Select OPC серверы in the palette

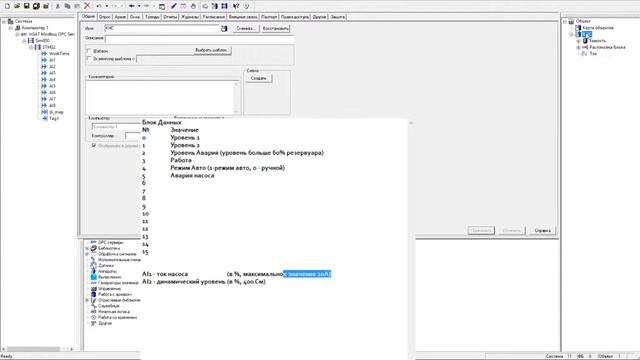coord(111,242)
